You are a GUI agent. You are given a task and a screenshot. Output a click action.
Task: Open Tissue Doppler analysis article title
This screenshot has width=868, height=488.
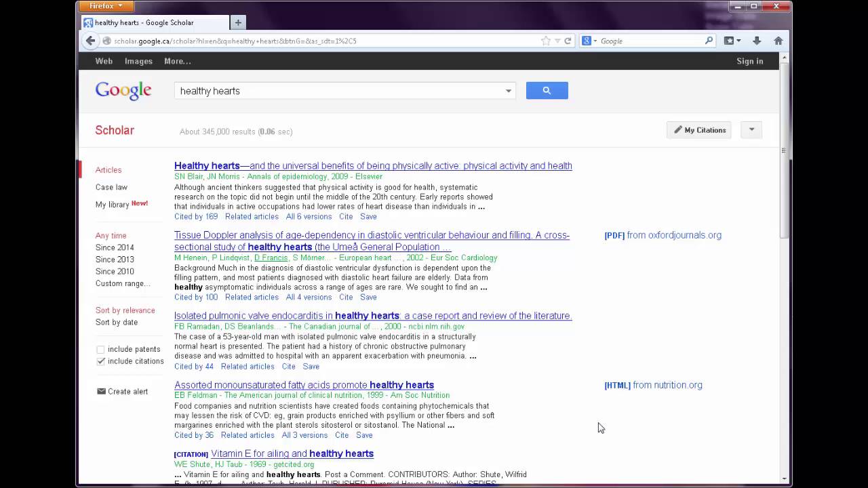pos(372,241)
